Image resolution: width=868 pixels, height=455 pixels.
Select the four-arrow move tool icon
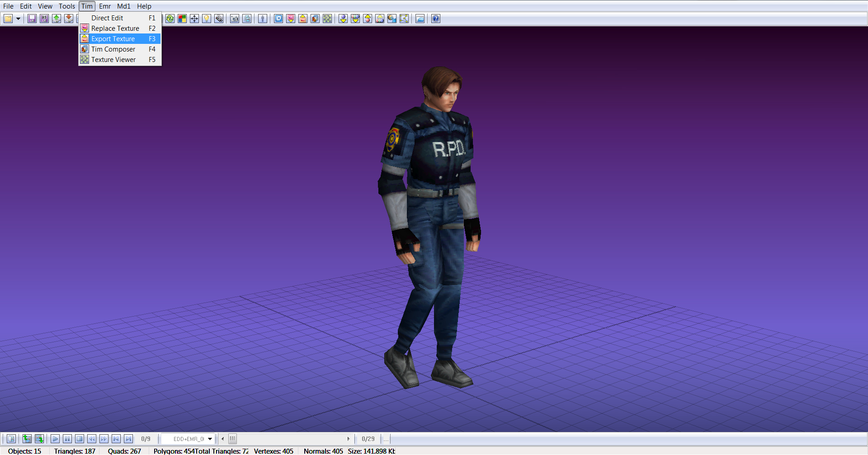tap(194, 19)
